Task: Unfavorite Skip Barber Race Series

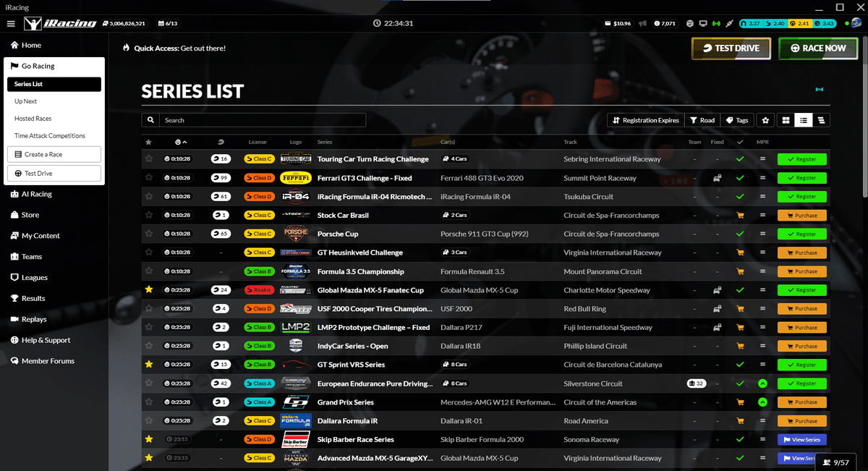Action: coord(149,439)
